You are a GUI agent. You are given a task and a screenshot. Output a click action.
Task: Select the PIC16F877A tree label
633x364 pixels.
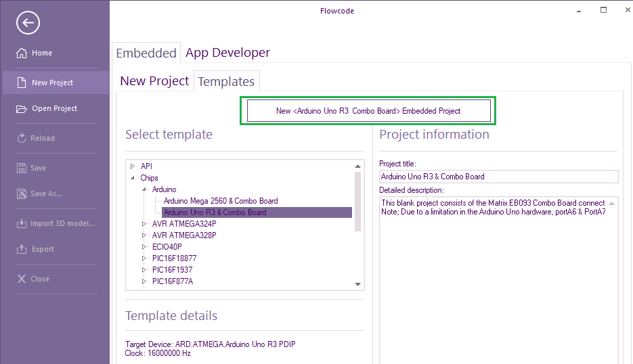point(173,281)
